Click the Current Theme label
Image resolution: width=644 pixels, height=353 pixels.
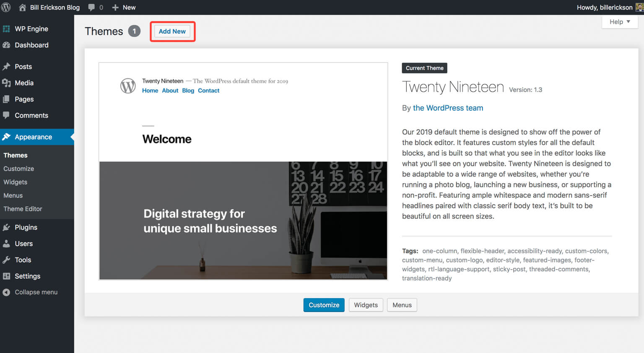point(425,68)
